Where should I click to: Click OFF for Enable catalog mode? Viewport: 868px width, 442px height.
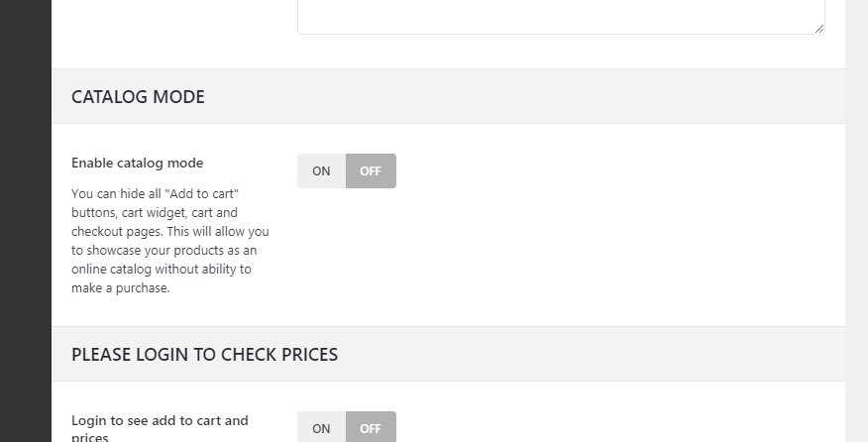point(371,170)
